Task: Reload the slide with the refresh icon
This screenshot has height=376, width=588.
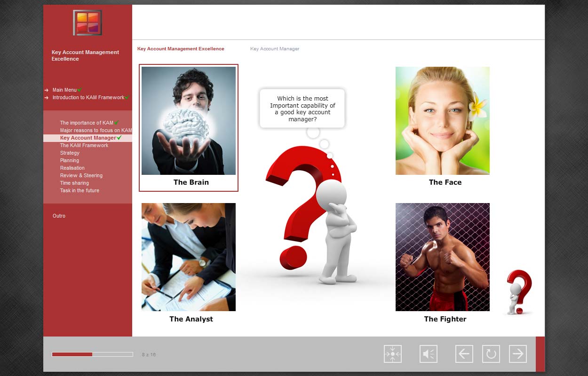Action: (491, 354)
